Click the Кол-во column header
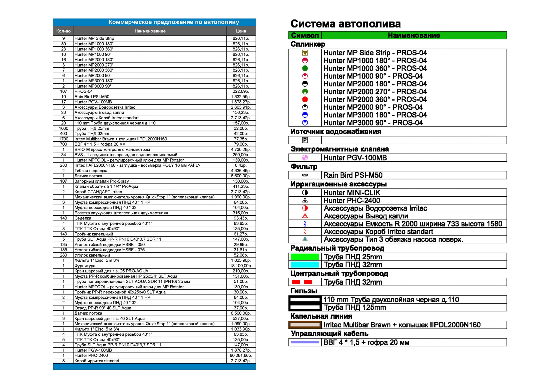The height and width of the screenshot is (392, 555). [x=63, y=31]
